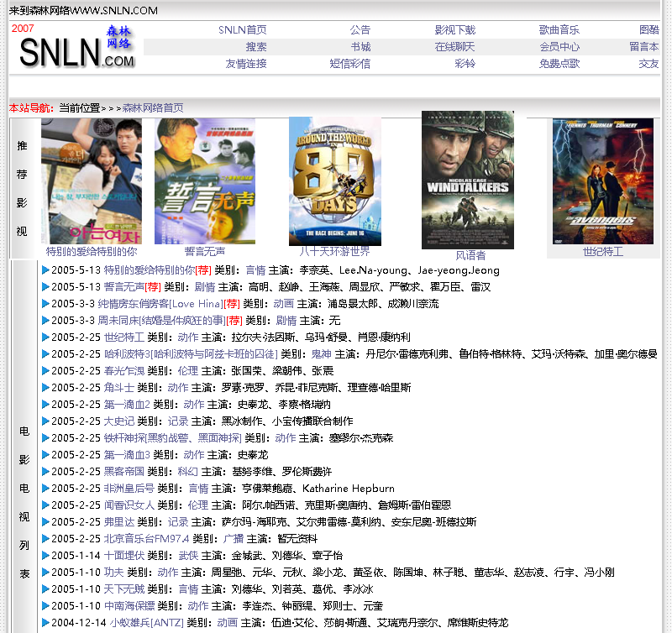This screenshot has height=633, width=672.
Task: Open 影视下载 navigation item
Action: (454, 30)
